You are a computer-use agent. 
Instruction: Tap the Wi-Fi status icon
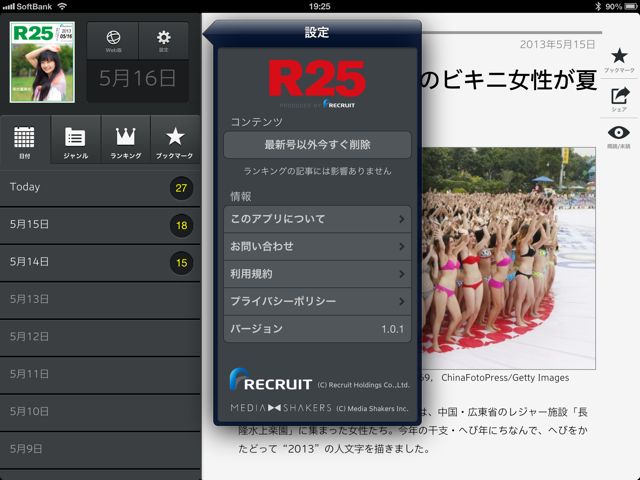click(x=62, y=6)
